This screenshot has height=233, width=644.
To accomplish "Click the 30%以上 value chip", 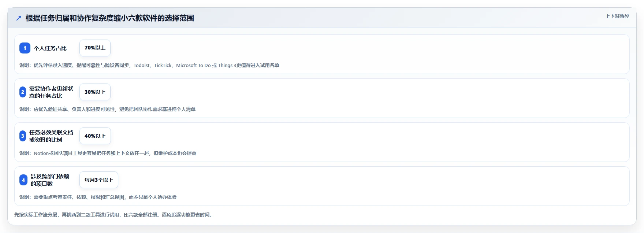I will [x=95, y=92].
